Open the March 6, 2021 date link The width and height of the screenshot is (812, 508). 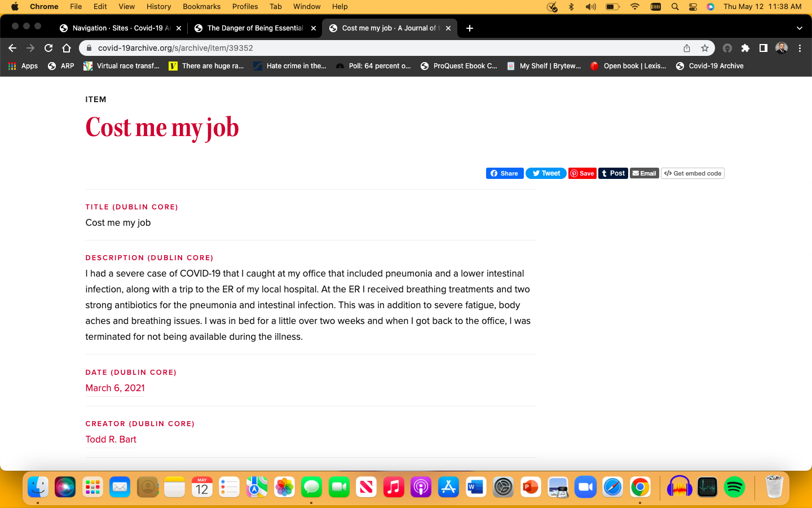(115, 388)
